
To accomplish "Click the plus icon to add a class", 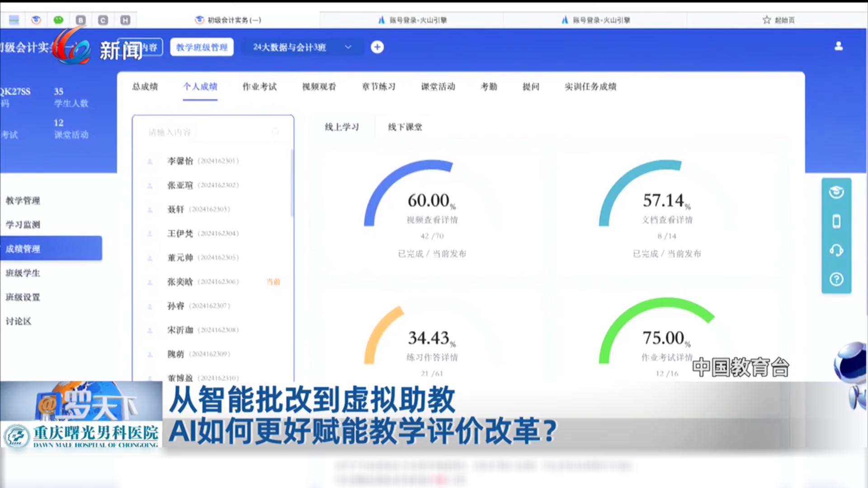I will click(377, 47).
